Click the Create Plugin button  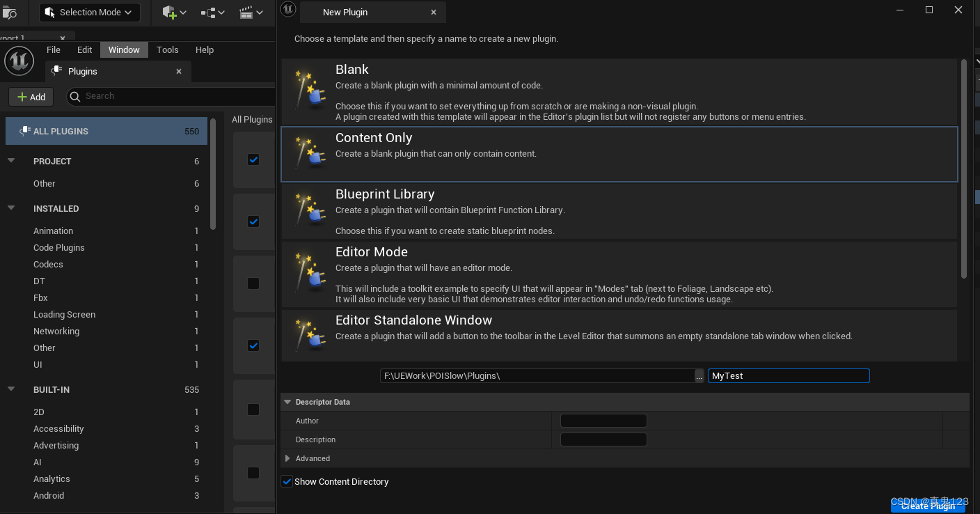pos(928,506)
